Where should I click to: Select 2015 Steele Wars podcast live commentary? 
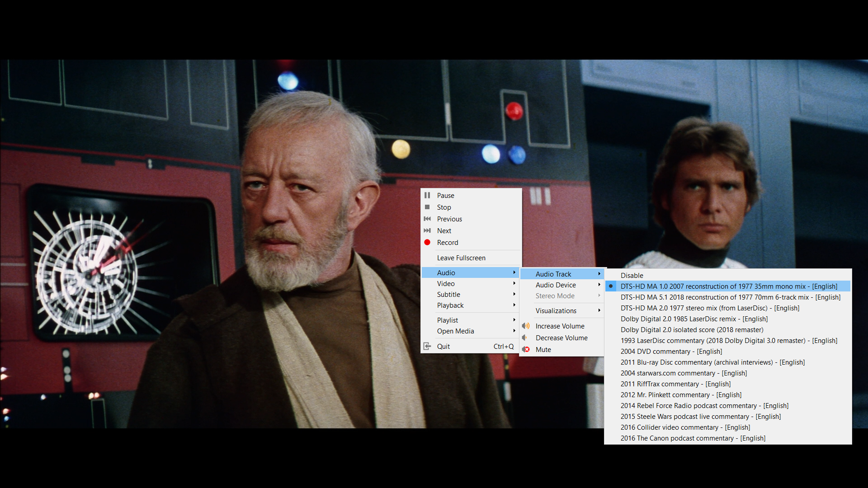tap(728, 416)
